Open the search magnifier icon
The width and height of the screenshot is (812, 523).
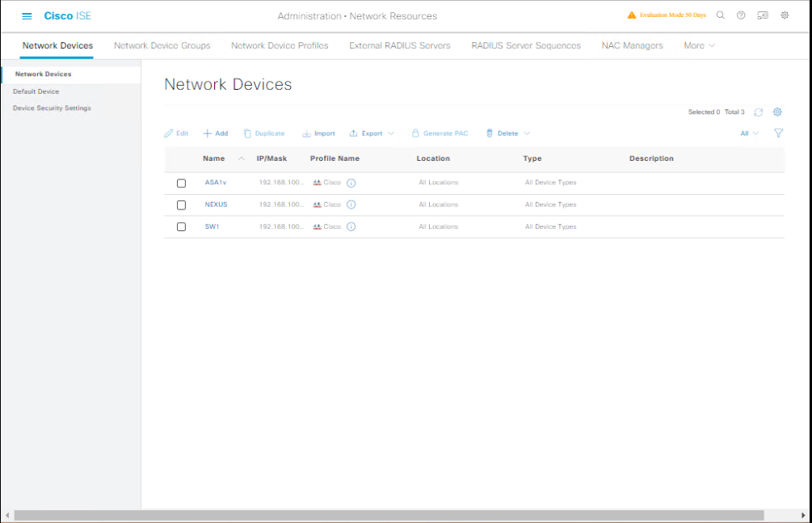[x=721, y=15]
